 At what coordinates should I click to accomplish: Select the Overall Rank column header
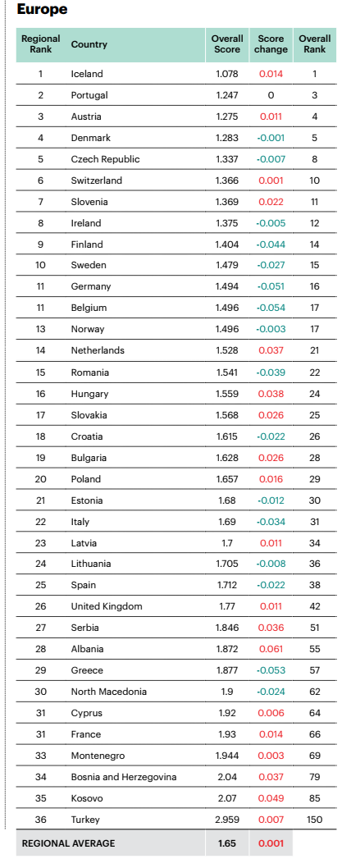point(314,44)
